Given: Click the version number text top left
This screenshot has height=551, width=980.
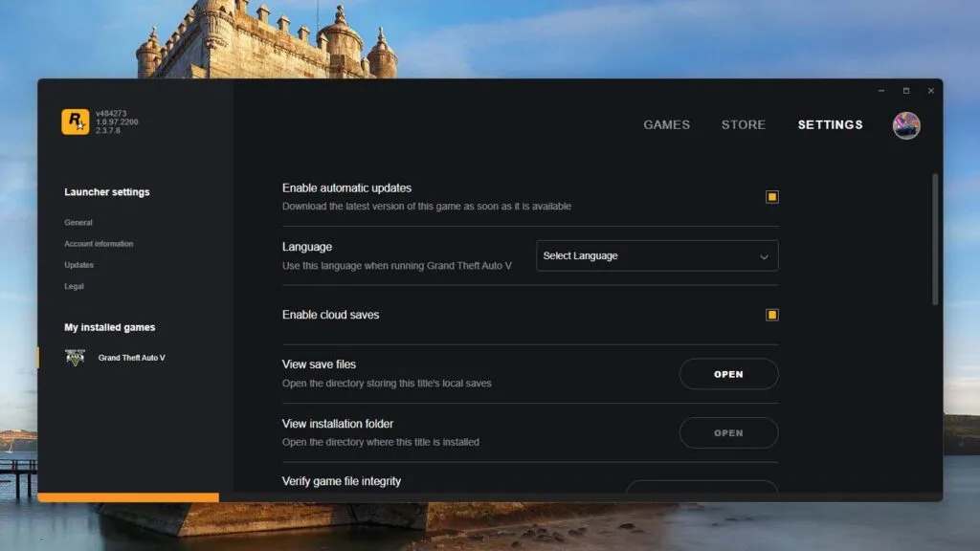Looking at the screenshot, I should click(117, 121).
